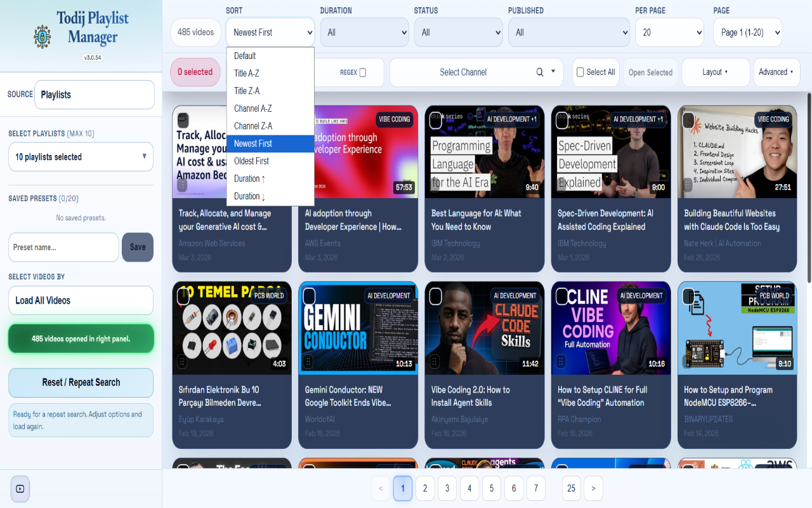Click VIBE CODING tag on AI adoption card
812x508 pixels.
(394, 119)
